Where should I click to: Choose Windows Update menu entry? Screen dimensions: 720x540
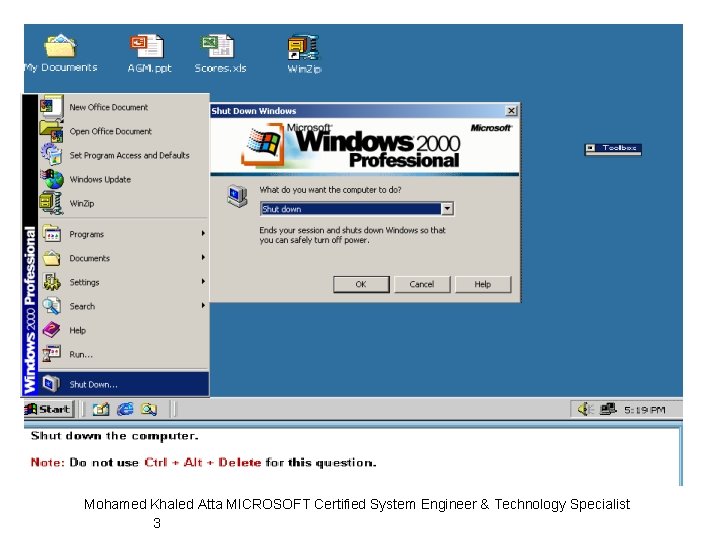(x=124, y=179)
